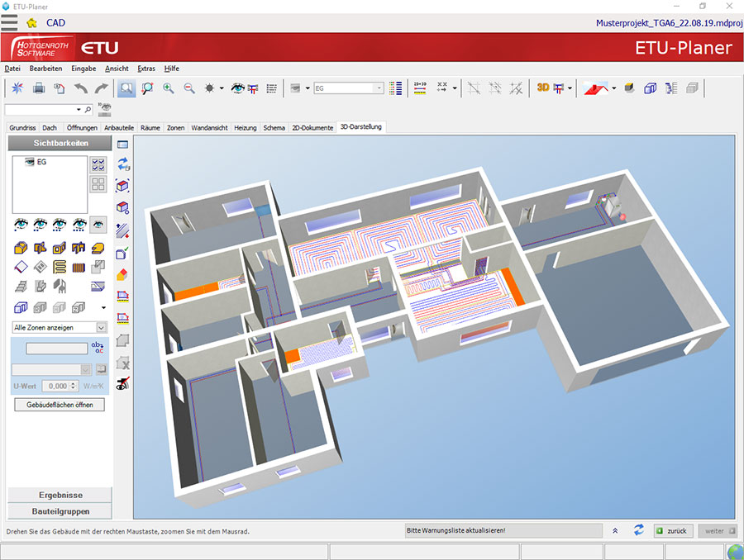Click the crossed-out eye icon in vertical toolbar

[123, 383]
